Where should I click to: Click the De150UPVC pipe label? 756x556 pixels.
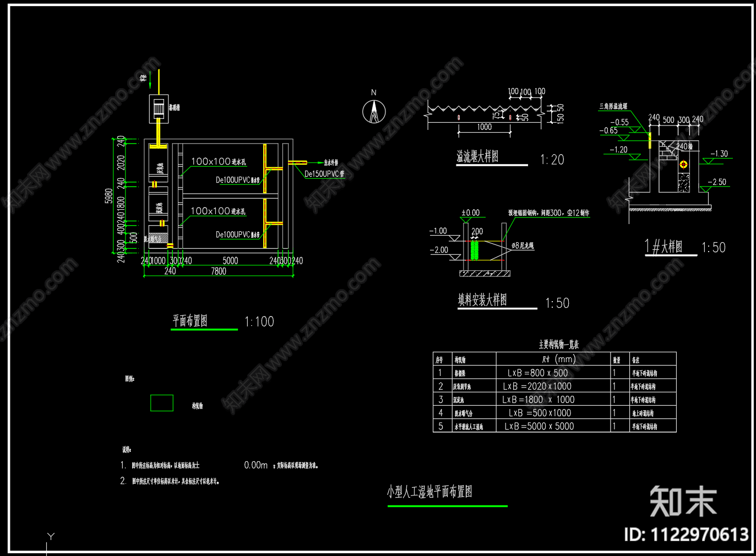(x=324, y=174)
